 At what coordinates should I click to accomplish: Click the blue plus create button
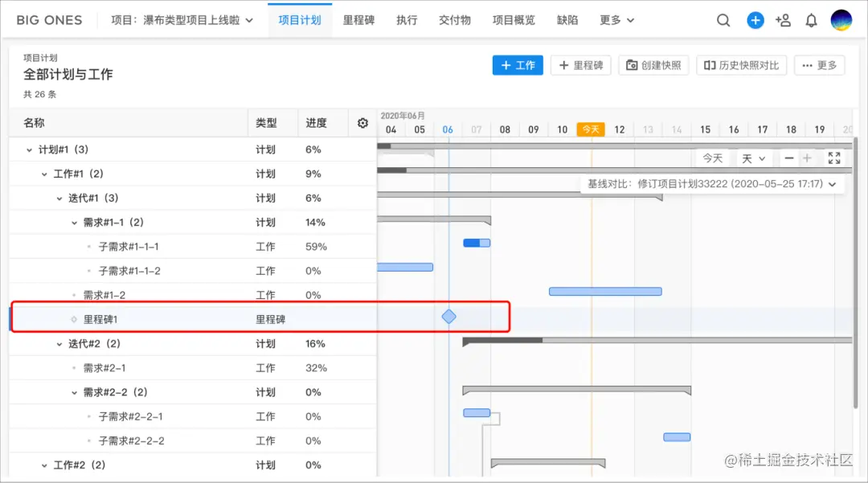tap(755, 21)
